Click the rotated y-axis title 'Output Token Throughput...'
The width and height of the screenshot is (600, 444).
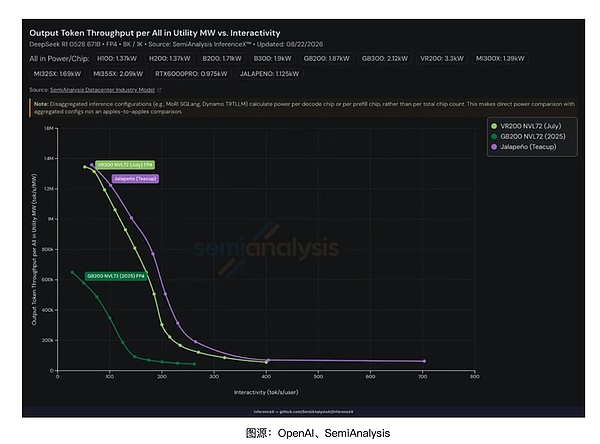(34, 250)
